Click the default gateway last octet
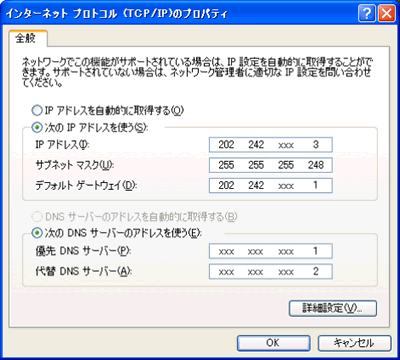The width and height of the screenshot is (400, 360). tap(316, 185)
